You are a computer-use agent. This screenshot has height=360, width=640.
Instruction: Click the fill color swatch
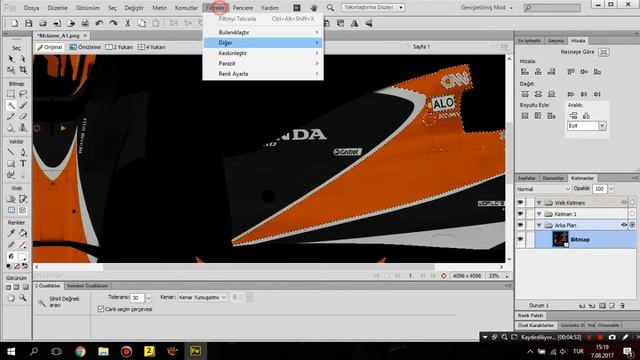[x=23, y=256]
